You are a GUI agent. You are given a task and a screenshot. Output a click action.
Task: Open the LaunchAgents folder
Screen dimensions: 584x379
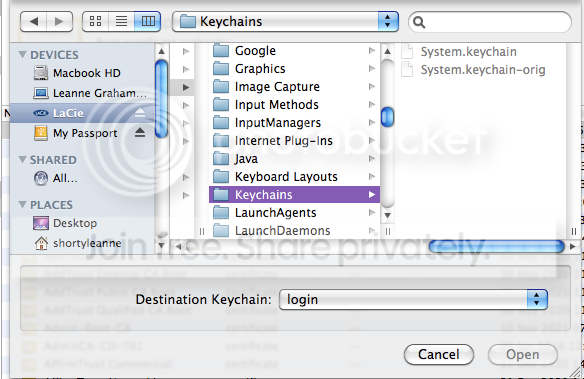294,213
